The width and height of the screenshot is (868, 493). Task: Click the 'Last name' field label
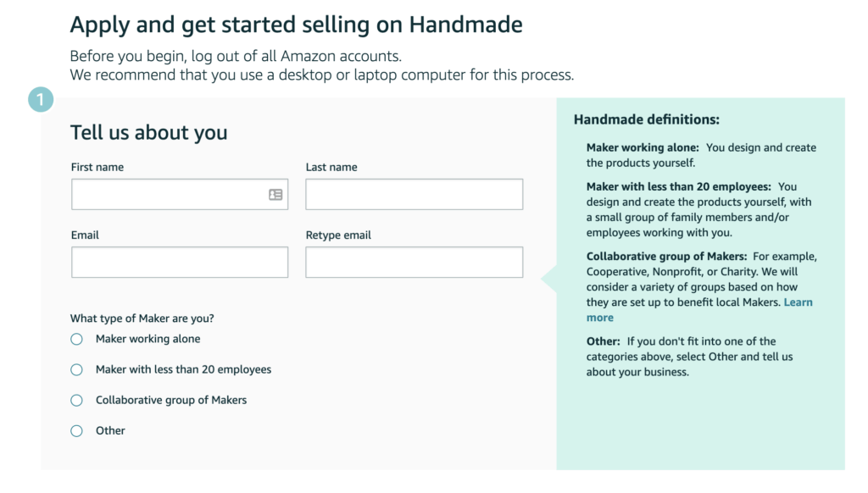pos(331,167)
